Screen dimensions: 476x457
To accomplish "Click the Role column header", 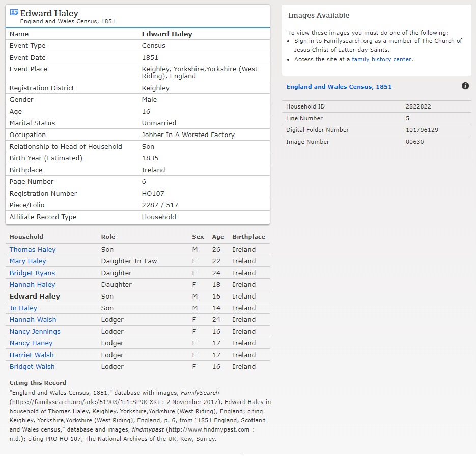I will point(108,237).
